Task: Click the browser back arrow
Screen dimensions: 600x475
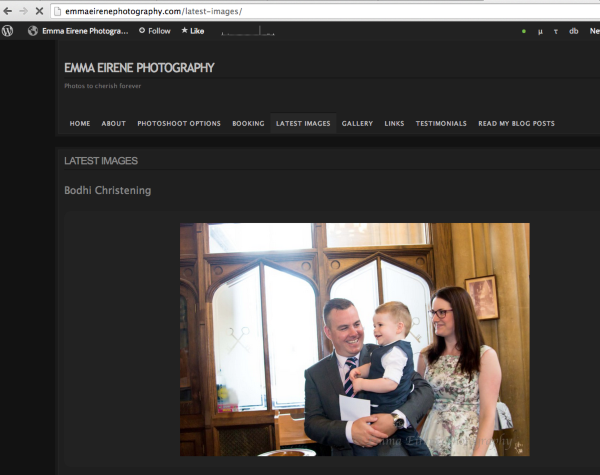Action: point(7,11)
